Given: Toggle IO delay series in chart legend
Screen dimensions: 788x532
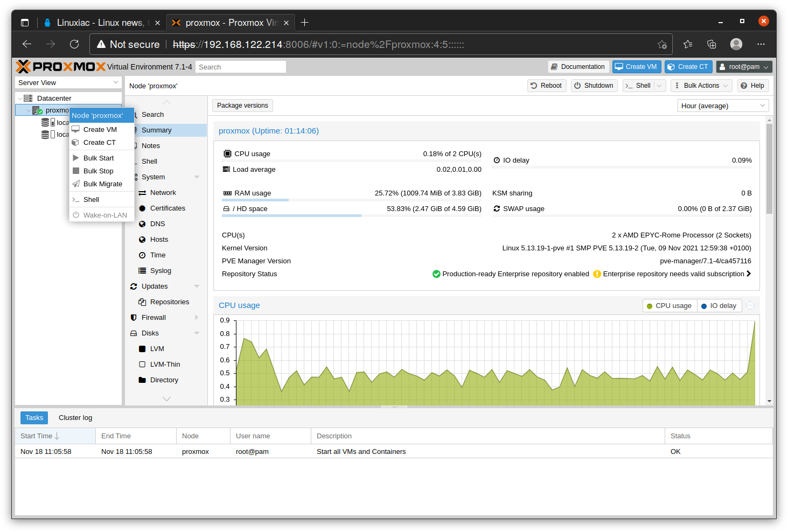Looking at the screenshot, I should click(719, 306).
